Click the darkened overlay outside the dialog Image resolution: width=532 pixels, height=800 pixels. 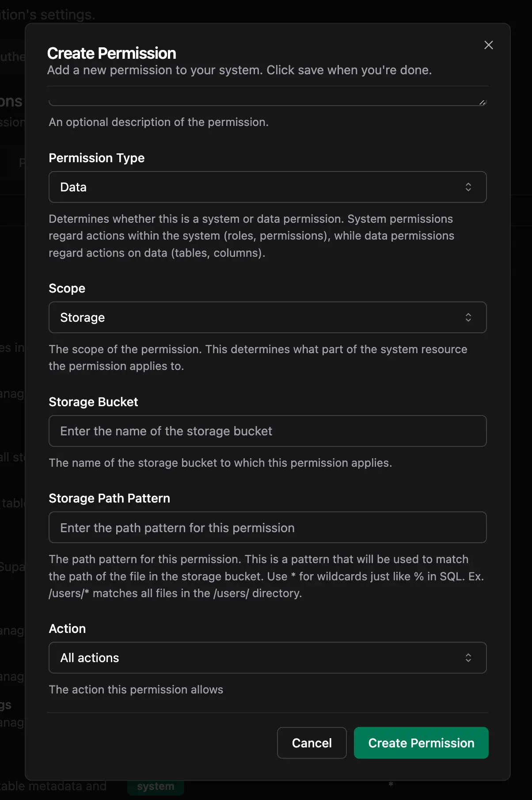12,398
